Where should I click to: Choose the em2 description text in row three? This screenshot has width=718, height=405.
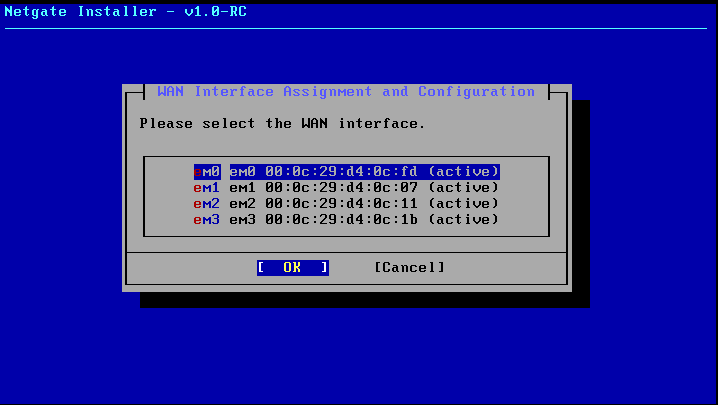[243, 203]
